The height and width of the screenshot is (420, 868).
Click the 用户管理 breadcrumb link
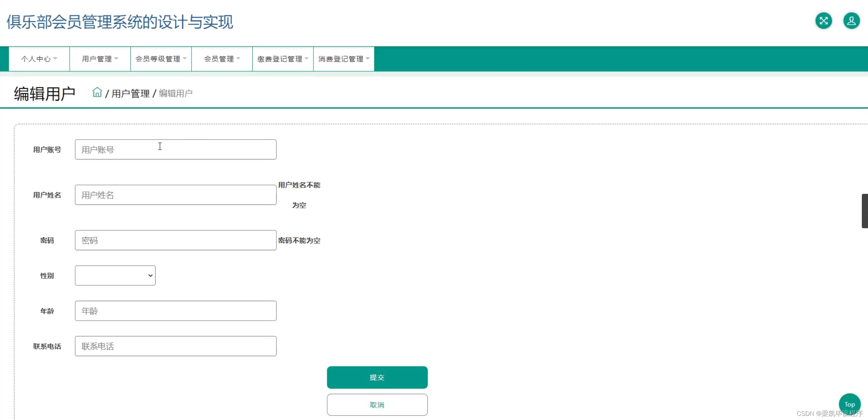(x=130, y=93)
